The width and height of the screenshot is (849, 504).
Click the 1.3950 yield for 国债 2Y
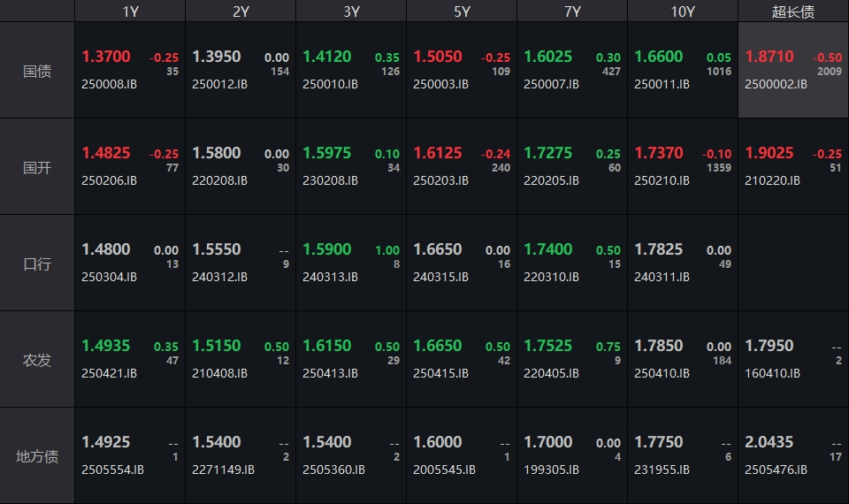coord(217,57)
